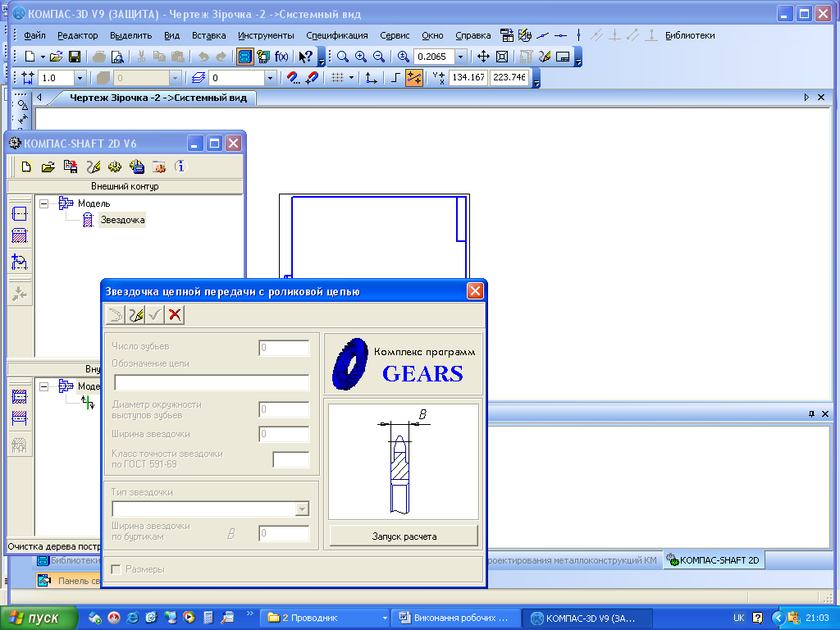Screen dimensions: 840x630
Task: Click the f(x) variables icon
Action: 281,57
